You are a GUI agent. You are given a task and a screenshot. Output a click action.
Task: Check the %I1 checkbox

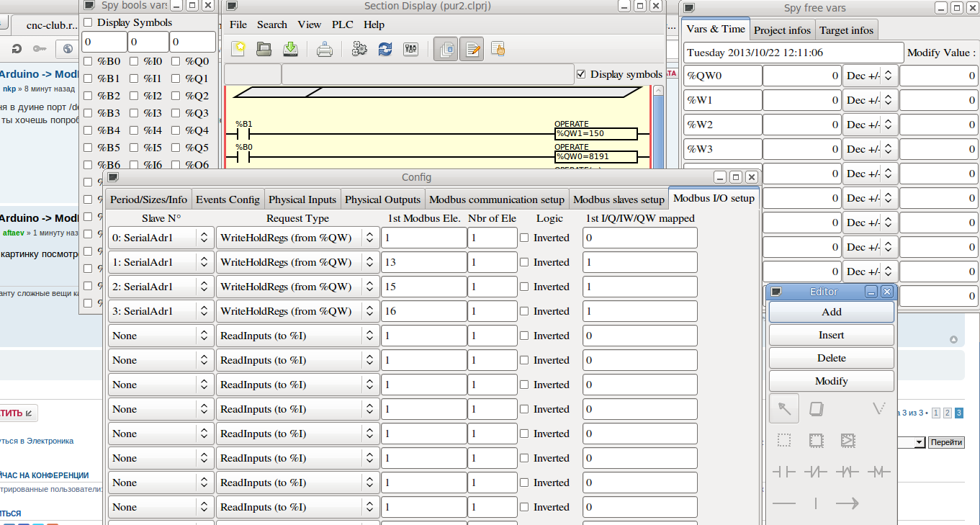[134, 78]
